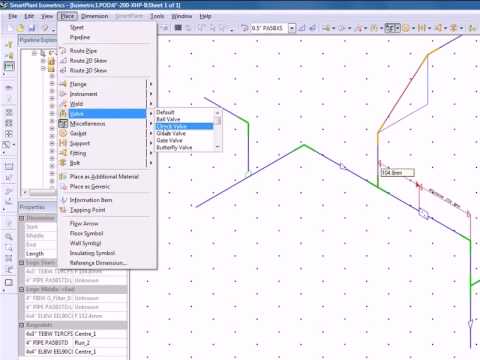Click valve submenu scroll-up arrow
This screenshot has height=360, width=480.
pos(218,113)
